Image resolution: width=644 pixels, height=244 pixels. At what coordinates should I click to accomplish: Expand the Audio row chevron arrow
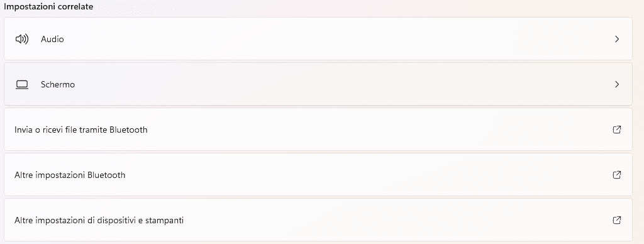click(616, 39)
